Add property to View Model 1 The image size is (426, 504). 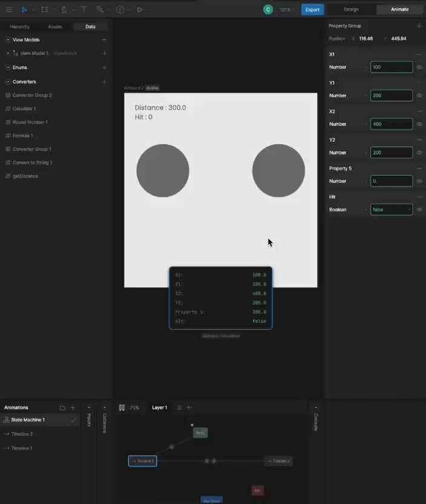pyautogui.click(x=104, y=53)
